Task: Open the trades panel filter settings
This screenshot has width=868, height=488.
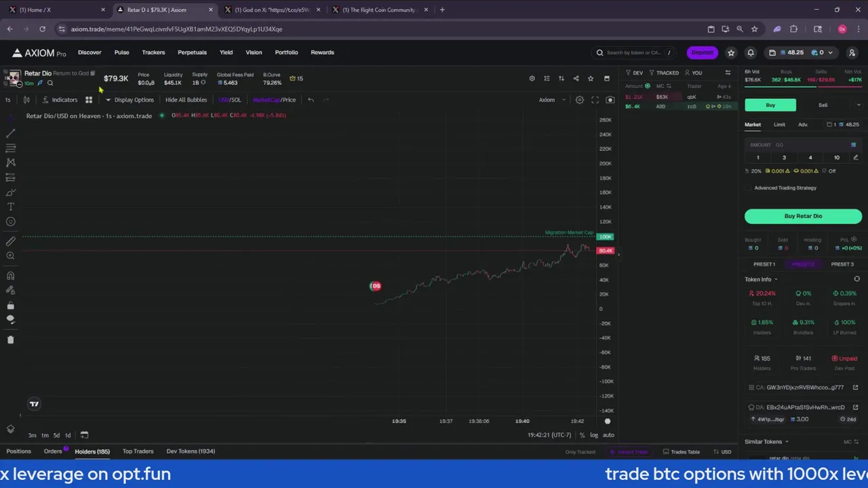Action: pos(728,73)
